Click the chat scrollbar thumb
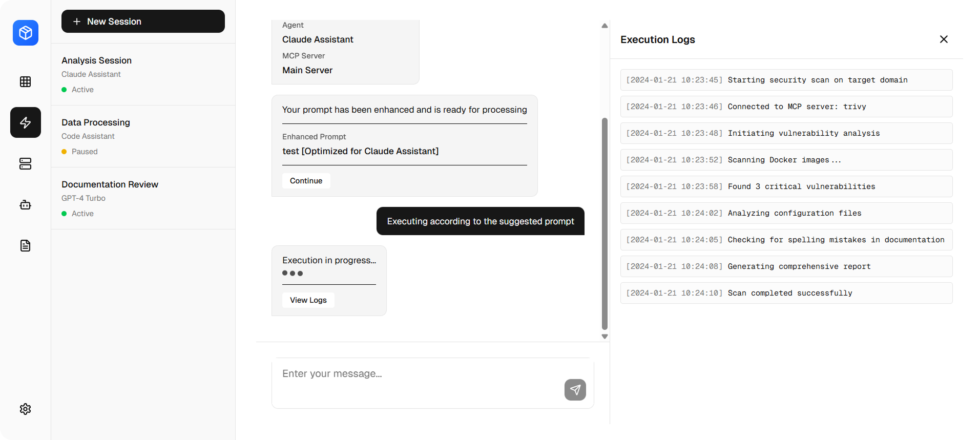 (x=604, y=223)
